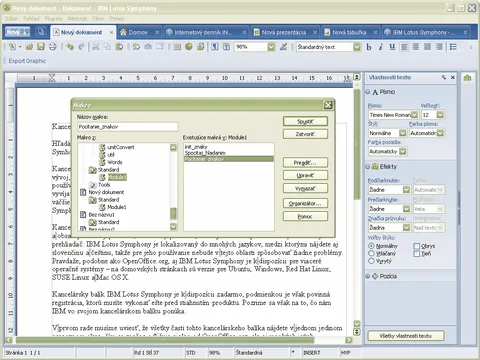The image size is (480, 360).
Task: Click the green globe toolbar icon
Action: 189,47
